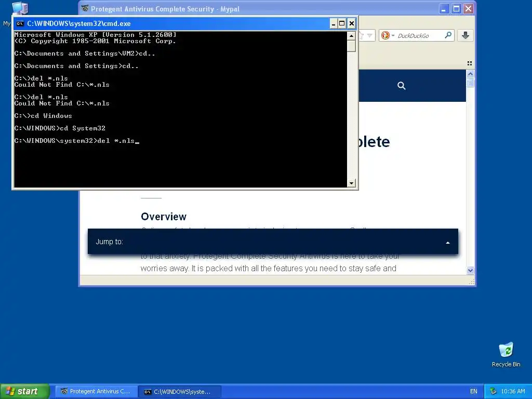This screenshot has height=399, width=532.
Task: Open the cmd.exe title bar system menu icon
Action: pos(20,23)
